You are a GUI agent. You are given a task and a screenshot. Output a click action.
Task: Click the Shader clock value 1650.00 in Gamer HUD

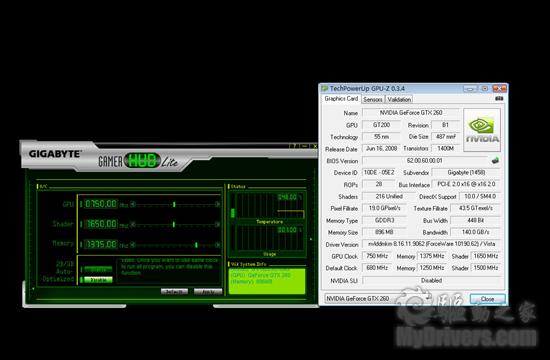tap(101, 224)
